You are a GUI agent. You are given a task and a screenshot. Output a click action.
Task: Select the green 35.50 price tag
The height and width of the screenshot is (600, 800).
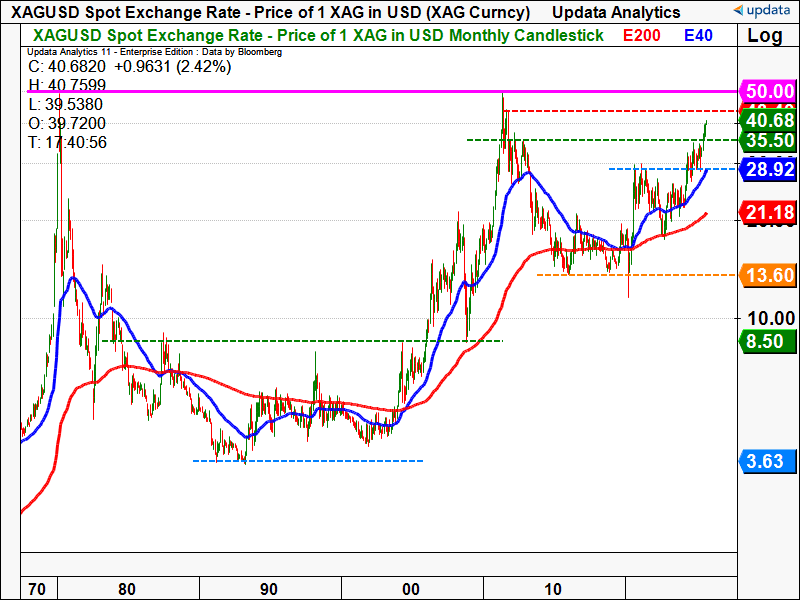[x=767, y=140]
